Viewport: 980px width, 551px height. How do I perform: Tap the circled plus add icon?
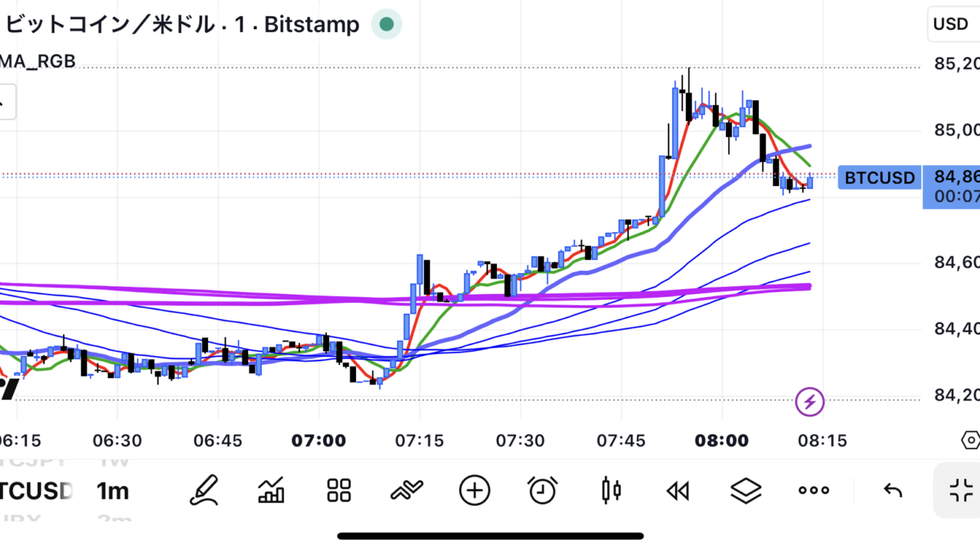coord(474,490)
